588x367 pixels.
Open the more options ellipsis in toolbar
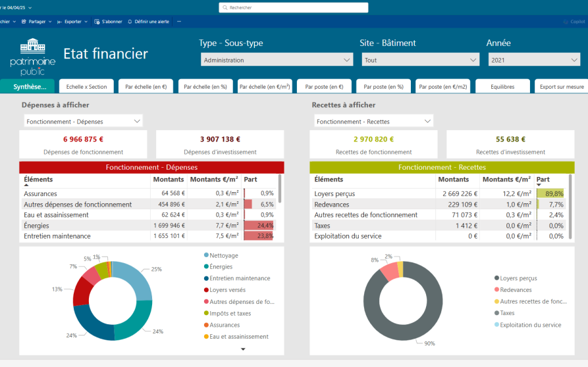click(x=179, y=22)
